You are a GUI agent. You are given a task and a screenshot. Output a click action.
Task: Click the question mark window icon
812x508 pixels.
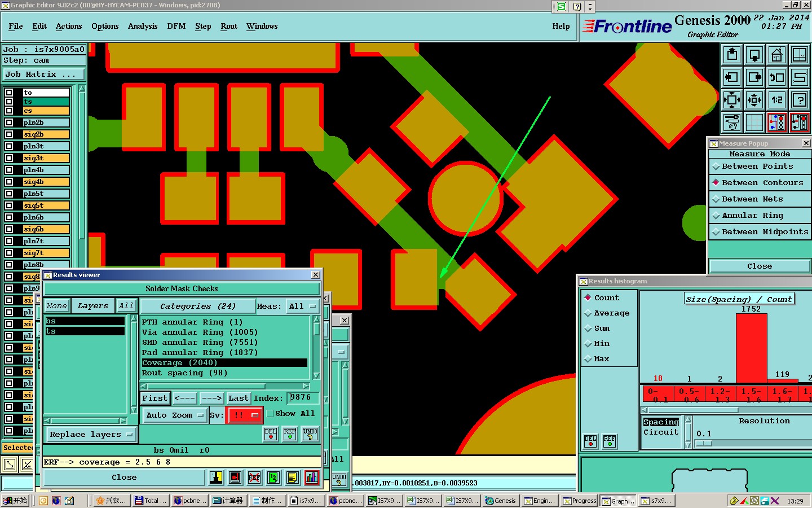800,100
